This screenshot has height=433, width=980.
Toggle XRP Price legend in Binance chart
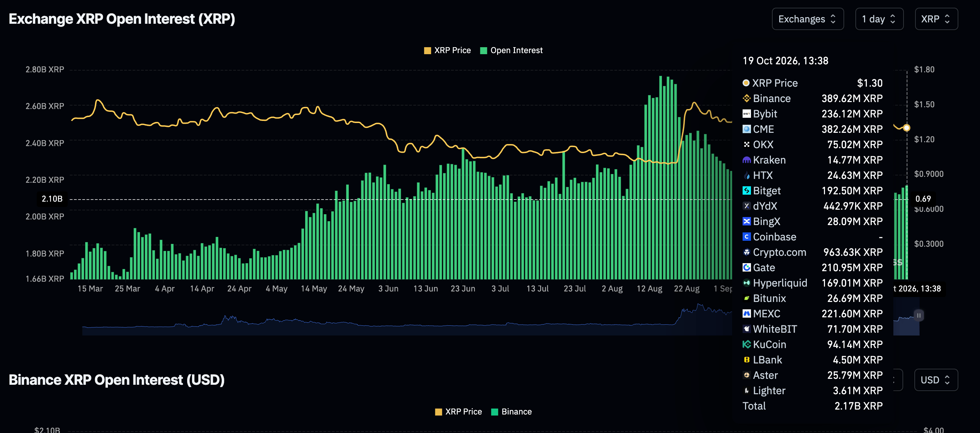[x=458, y=412]
